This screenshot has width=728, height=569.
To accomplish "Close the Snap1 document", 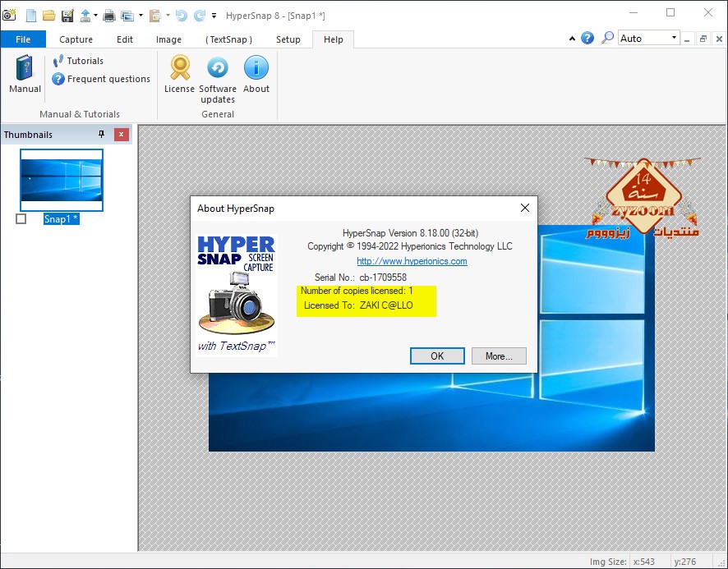I will (x=719, y=39).
